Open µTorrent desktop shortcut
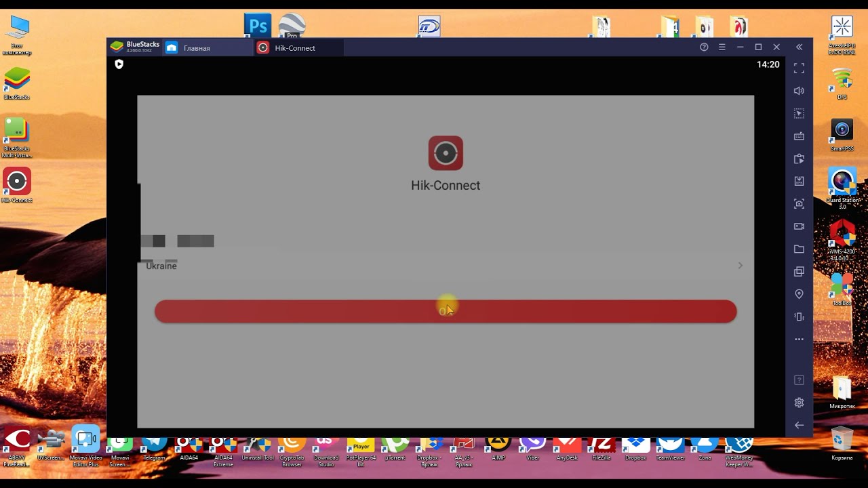 (395, 448)
